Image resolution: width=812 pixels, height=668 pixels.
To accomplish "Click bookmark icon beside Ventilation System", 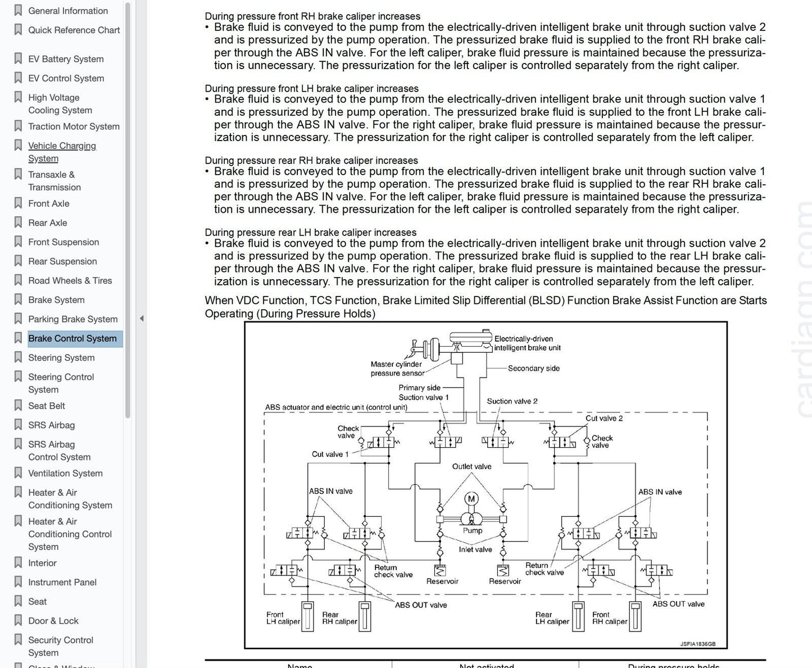I will click(18, 472).
